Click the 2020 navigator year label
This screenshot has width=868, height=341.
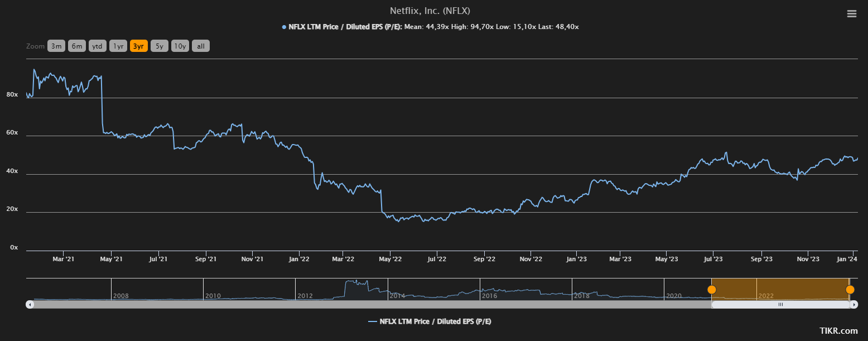(x=674, y=296)
